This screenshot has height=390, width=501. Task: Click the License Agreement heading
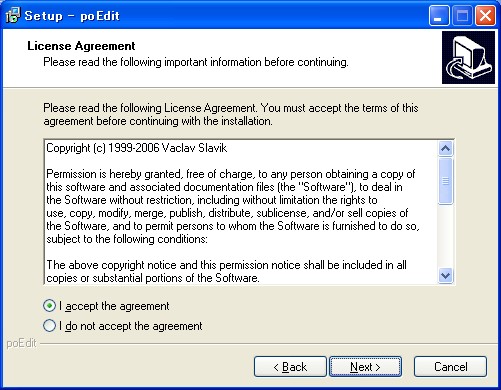(x=81, y=46)
